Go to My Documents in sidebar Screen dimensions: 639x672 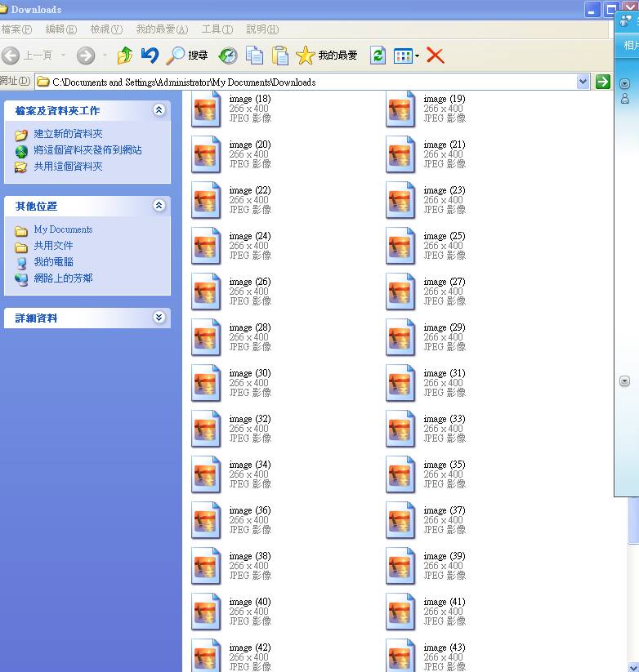[63, 229]
